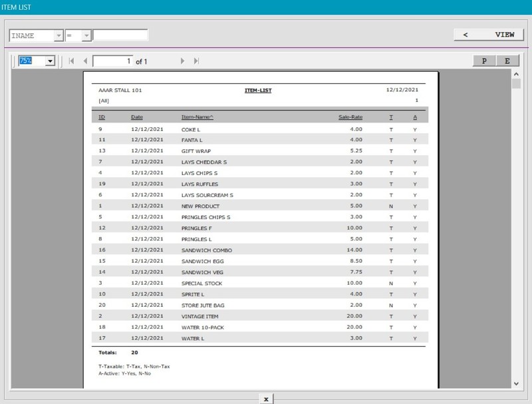Viewport: 532px width, 404px height.
Task: Click A-Active legend footnote
Action: [x=124, y=374]
